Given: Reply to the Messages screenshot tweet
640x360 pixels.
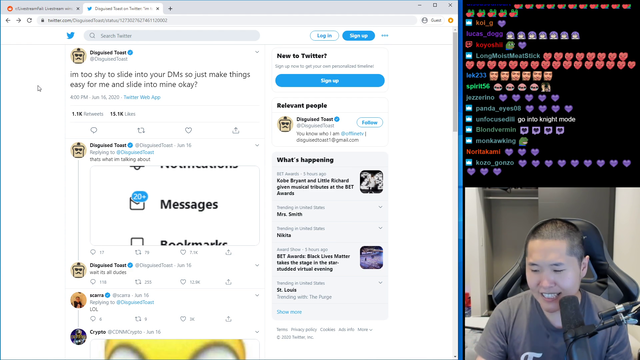Looking at the screenshot, I should pos(93,252).
